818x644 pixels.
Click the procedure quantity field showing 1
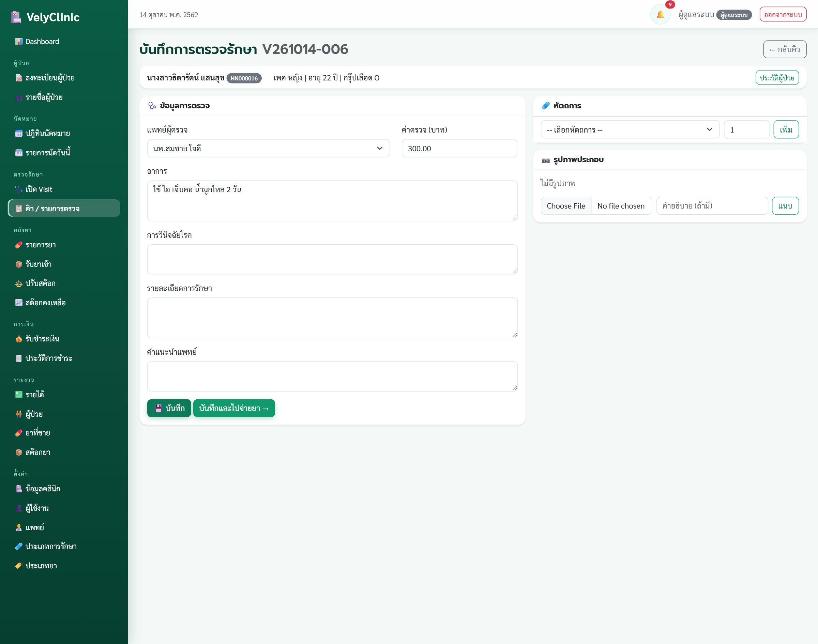[746, 130]
